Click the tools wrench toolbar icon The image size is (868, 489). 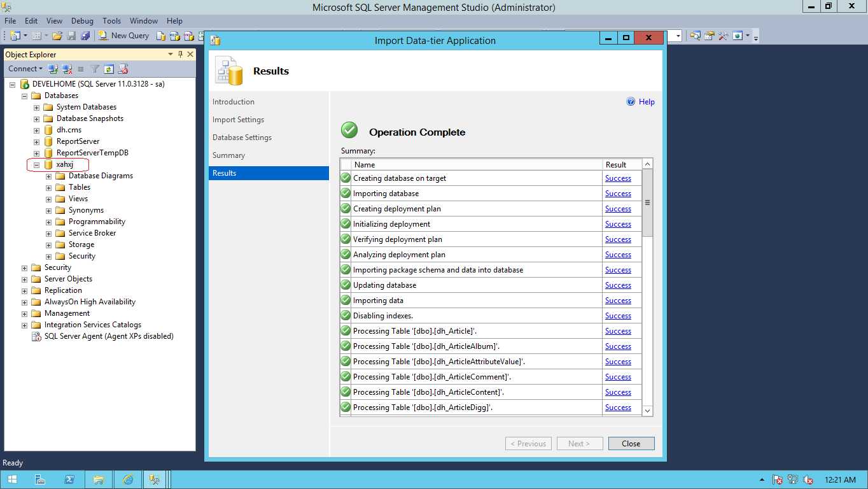pyautogui.click(x=723, y=36)
